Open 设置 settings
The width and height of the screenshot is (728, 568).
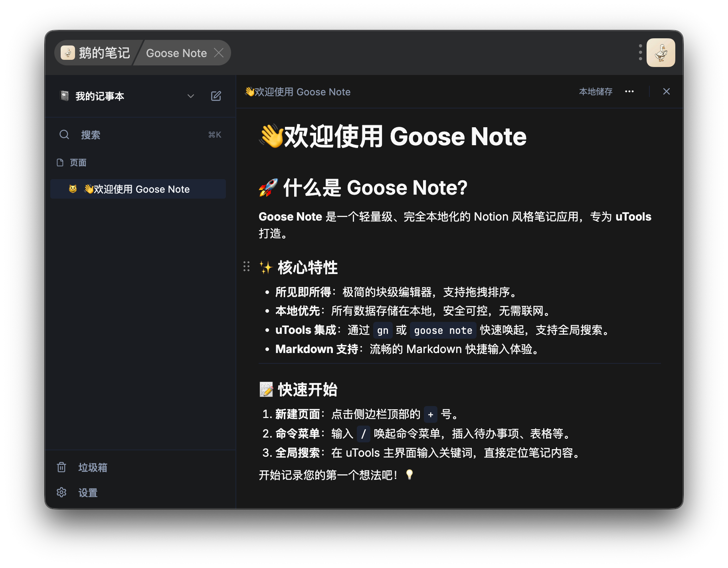point(88,493)
